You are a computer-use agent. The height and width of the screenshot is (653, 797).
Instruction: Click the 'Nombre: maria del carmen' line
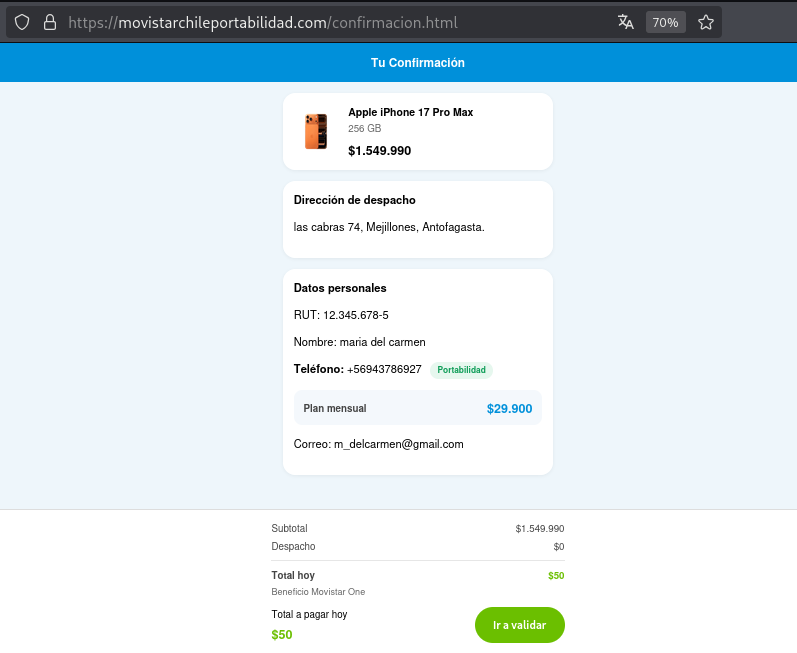[359, 342]
